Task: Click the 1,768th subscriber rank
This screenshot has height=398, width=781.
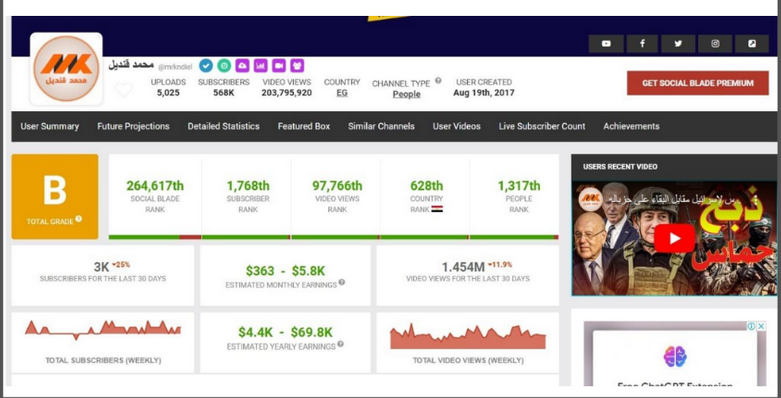Action: point(248,186)
